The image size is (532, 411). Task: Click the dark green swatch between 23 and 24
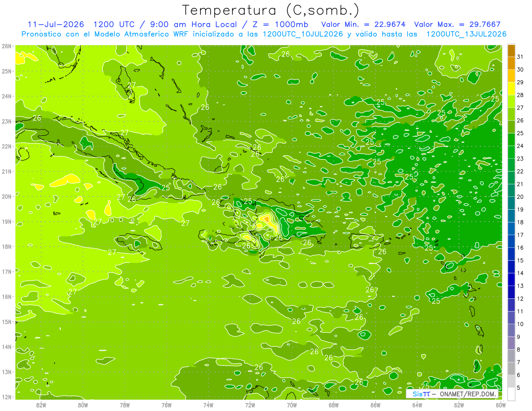[x=511, y=152]
